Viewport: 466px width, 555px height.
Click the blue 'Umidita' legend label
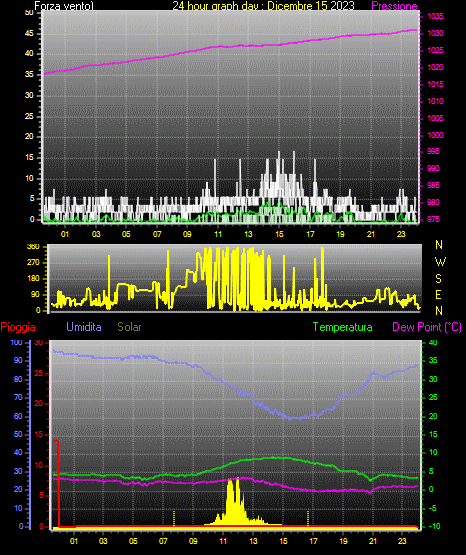pyautogui.click(x=84, y=327)
